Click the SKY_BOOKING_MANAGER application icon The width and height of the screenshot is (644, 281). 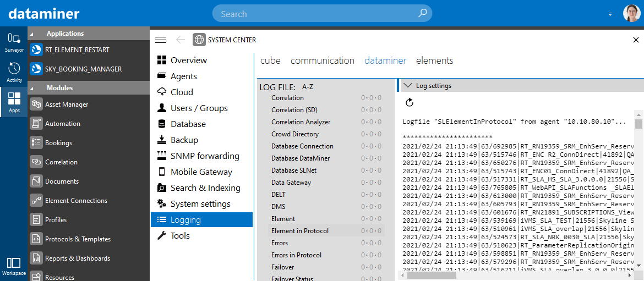(x=36, y=69)
